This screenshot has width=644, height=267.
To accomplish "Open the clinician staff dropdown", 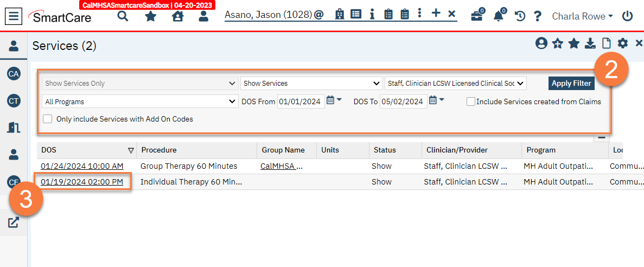I will pos(456,84).
